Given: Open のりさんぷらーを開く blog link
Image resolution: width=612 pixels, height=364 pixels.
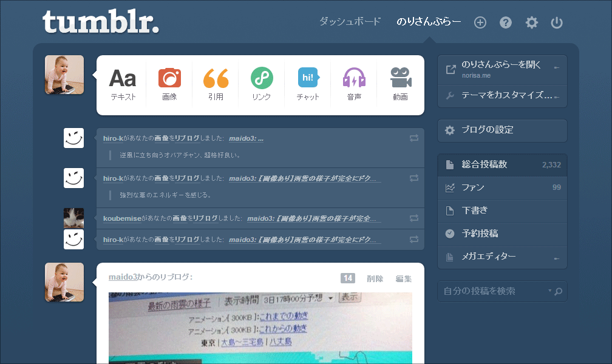Looking at the screenshot, I should pos(502,70).
